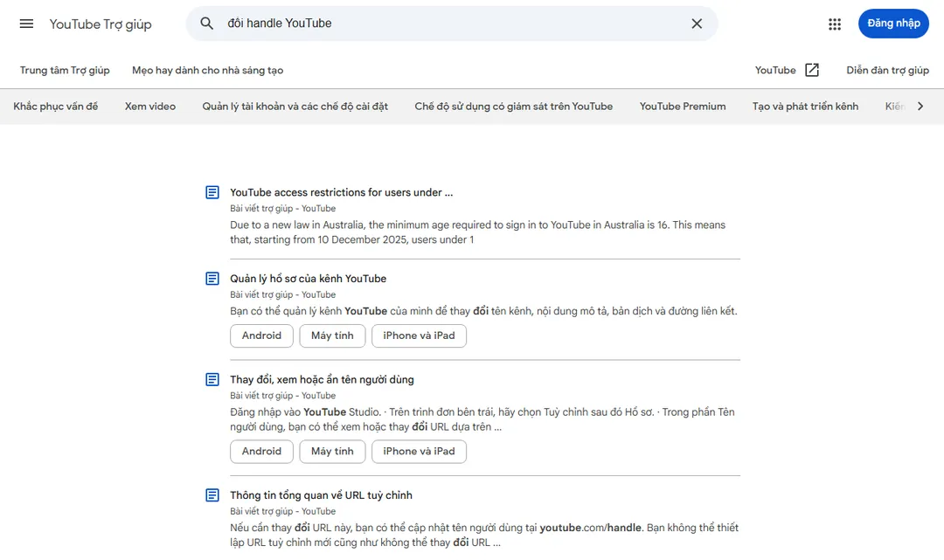Click article icon beside Thông tin tổng quan
The width and height of the screenshot is (944, 560).
coord(212,495)
